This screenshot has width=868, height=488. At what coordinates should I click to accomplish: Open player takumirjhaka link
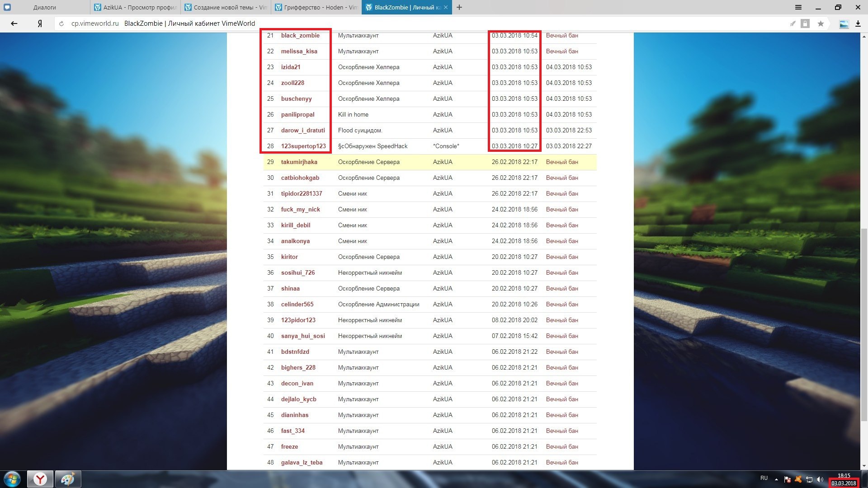click(x=299, y=162)
